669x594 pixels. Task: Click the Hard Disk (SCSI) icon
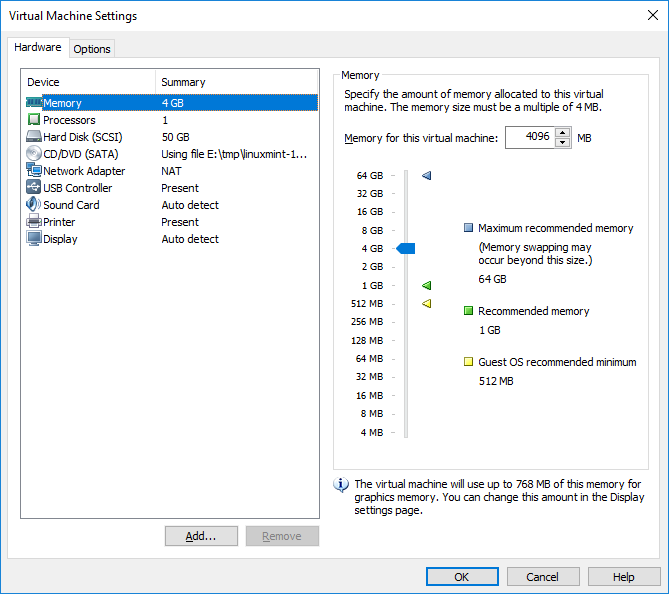tap(34, 137)
